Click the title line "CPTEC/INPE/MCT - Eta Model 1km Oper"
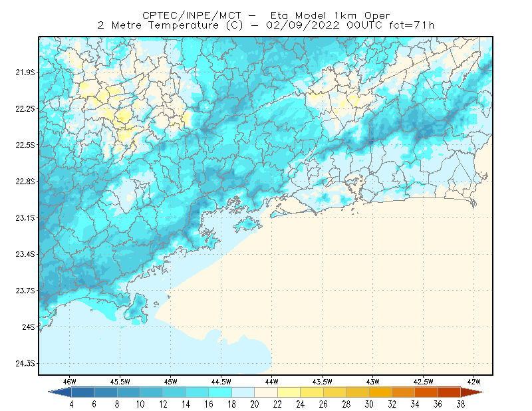 point(266,15)
